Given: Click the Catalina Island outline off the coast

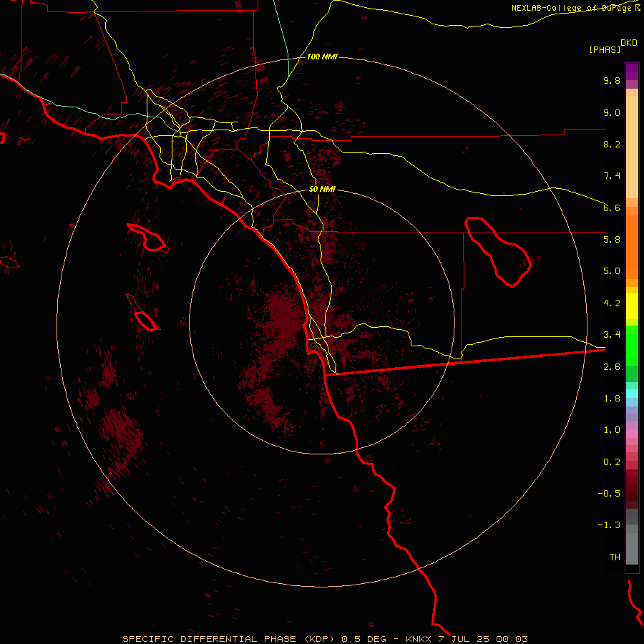Looking at the screenshot, I should point(147,238).
